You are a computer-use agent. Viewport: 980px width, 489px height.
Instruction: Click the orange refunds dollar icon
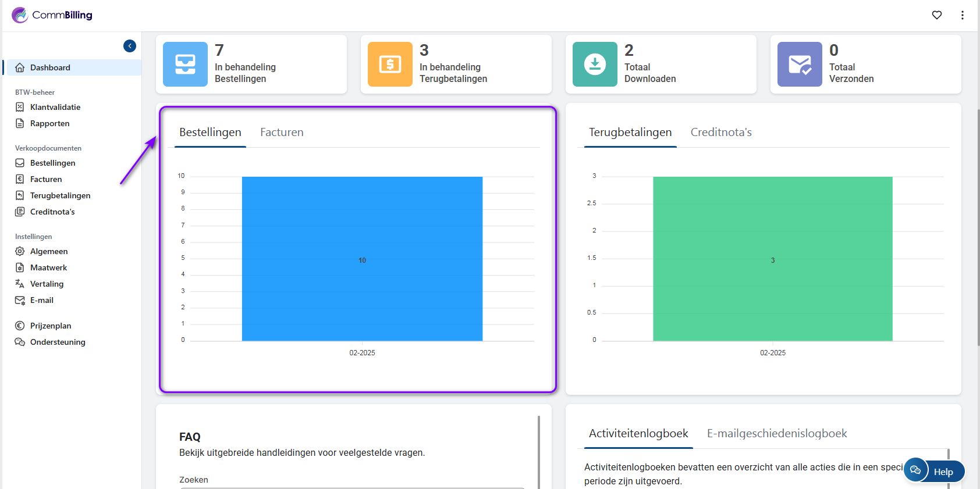pyautogui.click(x=390, y=64)
